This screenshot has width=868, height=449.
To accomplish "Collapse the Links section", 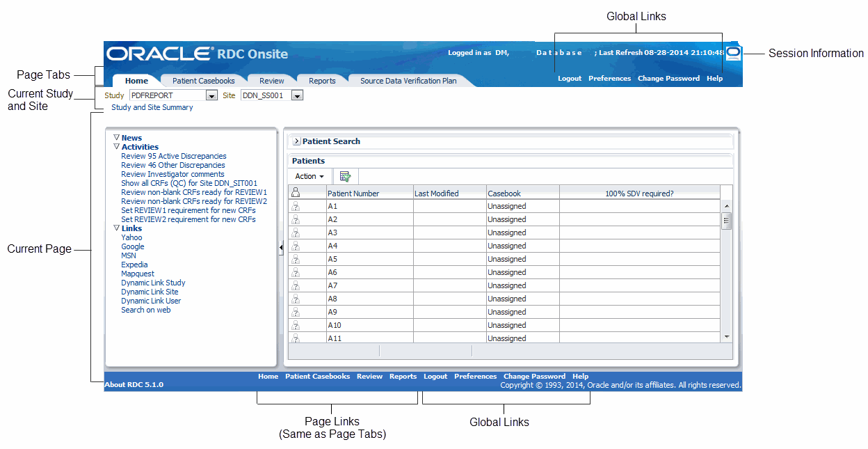I will (x=116, y=228).
